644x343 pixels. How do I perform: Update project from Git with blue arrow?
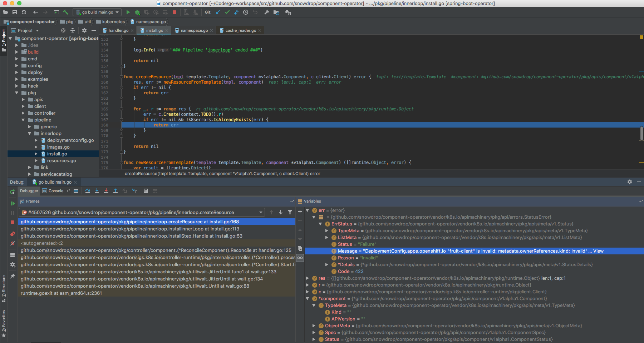218,12
